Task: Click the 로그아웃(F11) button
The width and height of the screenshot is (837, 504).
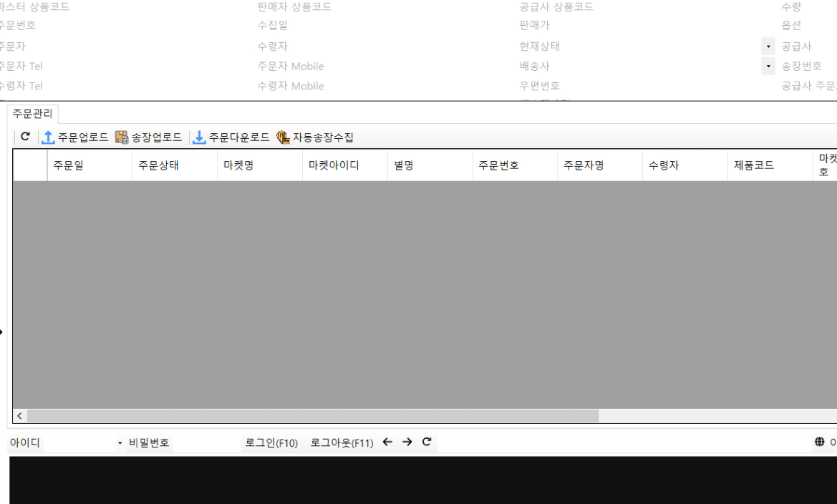Action: pyautogui.click(x=342, y=443)
